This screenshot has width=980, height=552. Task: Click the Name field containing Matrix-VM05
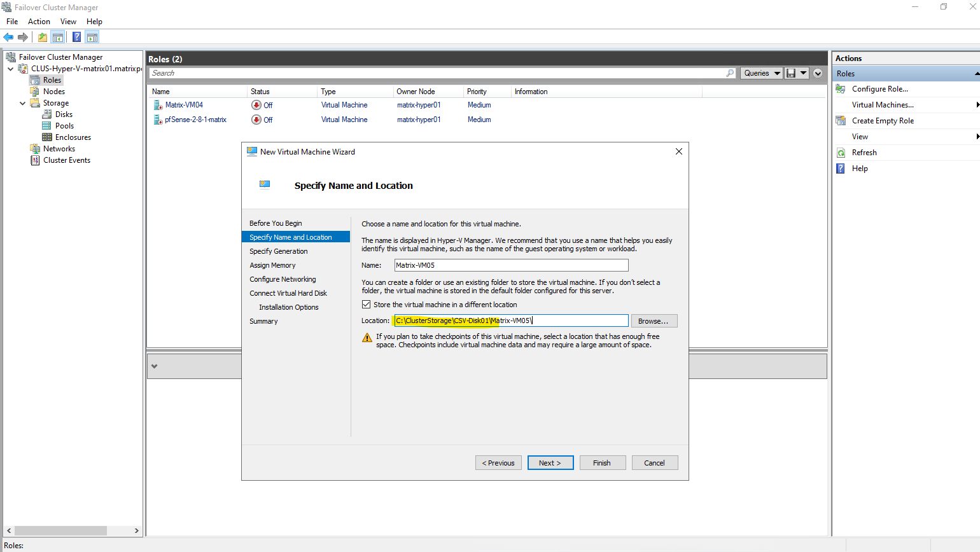(511, 265)
